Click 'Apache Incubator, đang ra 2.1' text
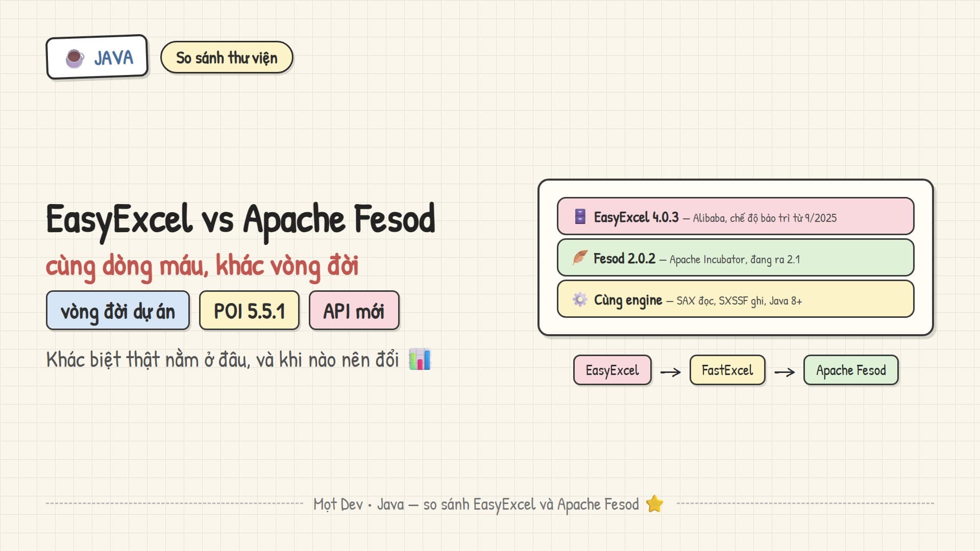 [734, 259]
